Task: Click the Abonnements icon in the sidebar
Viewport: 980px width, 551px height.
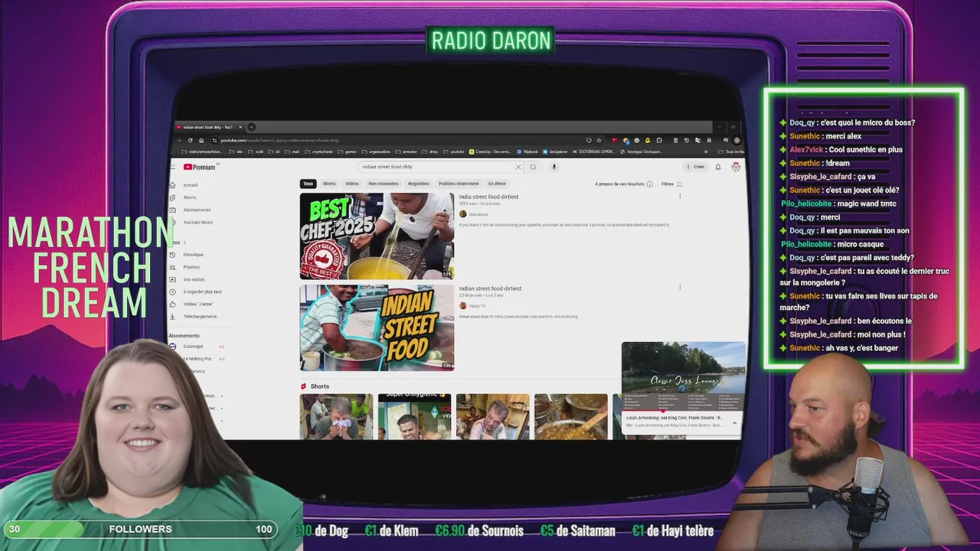Action: [172, 210]
